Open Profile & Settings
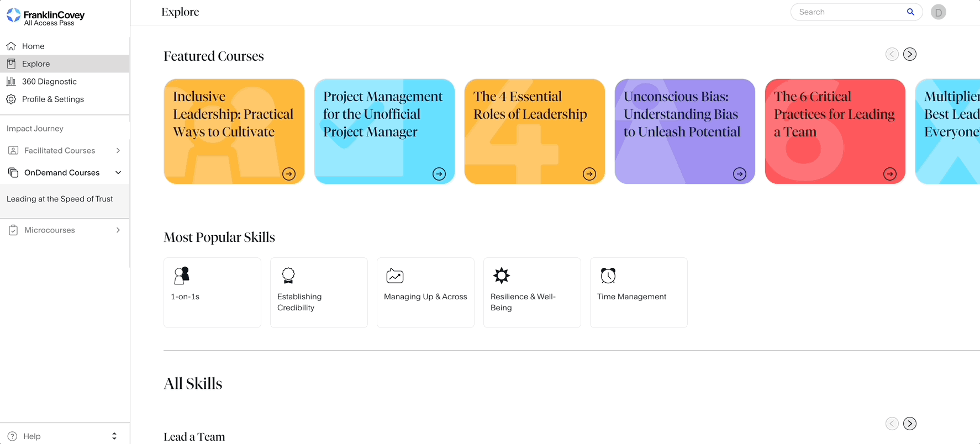980x444 pixels. [53, 99]
